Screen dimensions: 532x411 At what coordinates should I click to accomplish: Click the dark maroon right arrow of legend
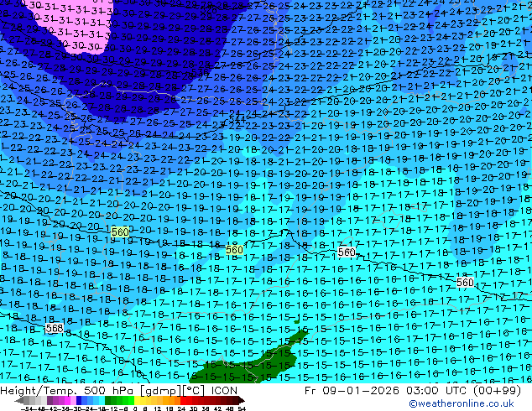tap(241, 401)
